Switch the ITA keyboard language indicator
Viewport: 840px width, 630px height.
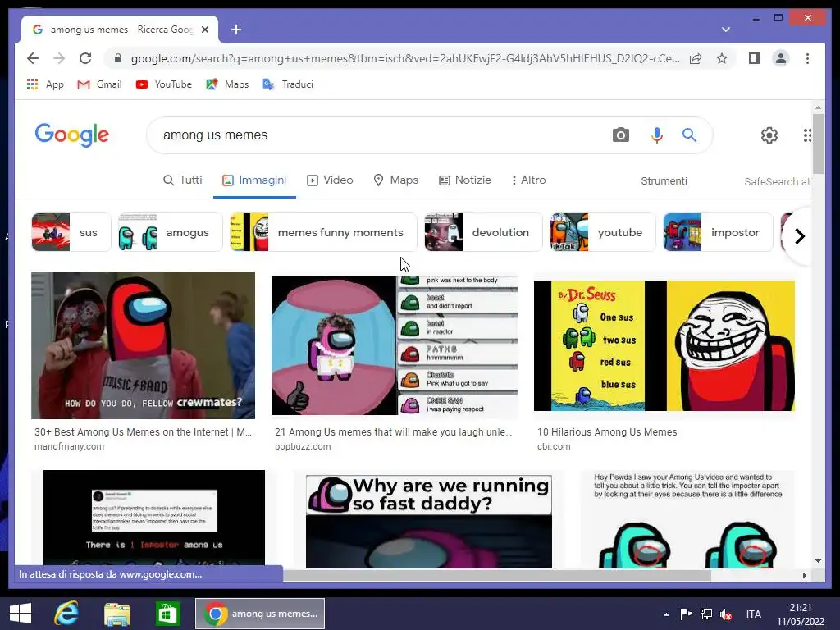pyautogui.click(x=753, y=614)
